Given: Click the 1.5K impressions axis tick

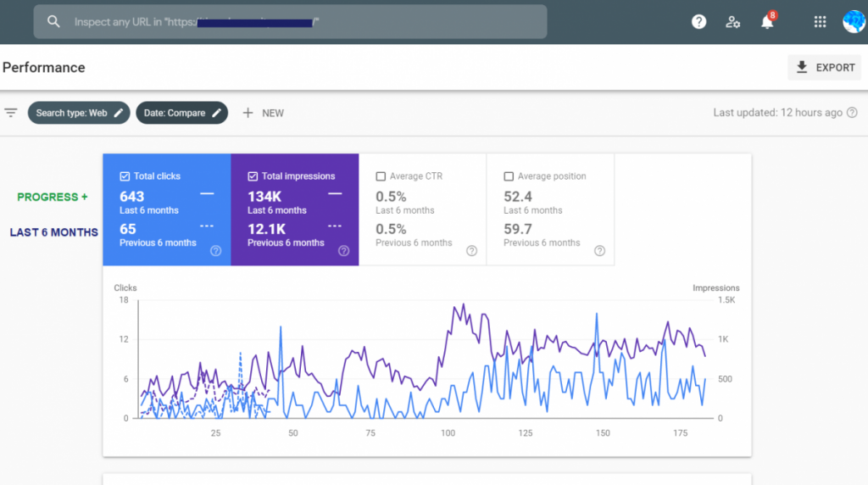Looking at the screenshot, I should pos(726,299).
